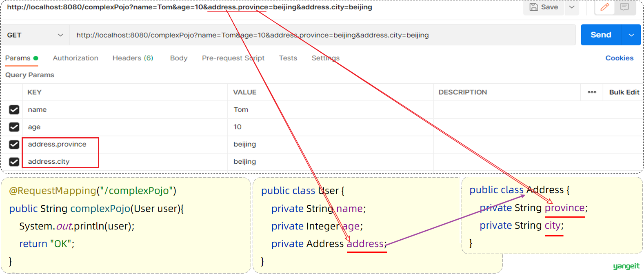Switch to the Tests tab
Screen dimensions: 644x274
tap(288, 58)
